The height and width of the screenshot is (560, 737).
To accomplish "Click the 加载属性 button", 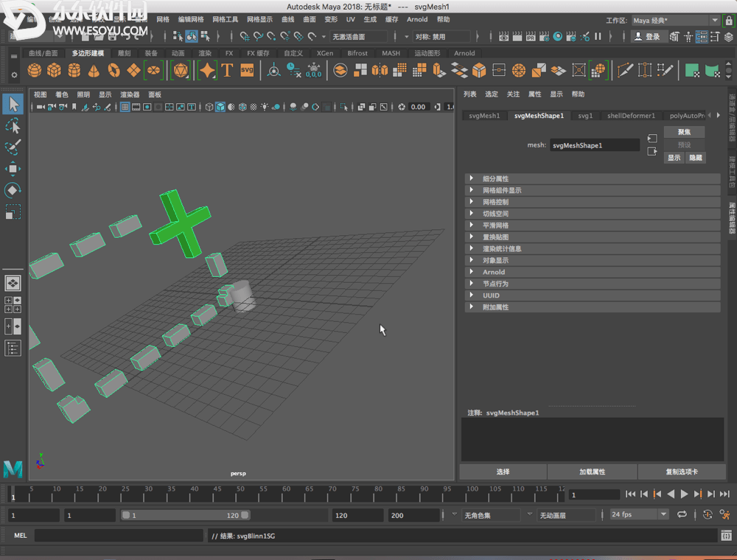I will (593, 472).
